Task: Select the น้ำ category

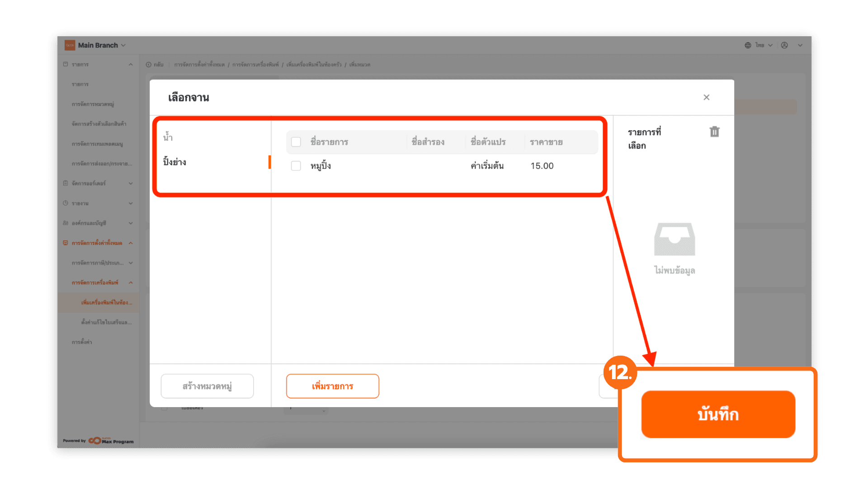Action: 168,137
